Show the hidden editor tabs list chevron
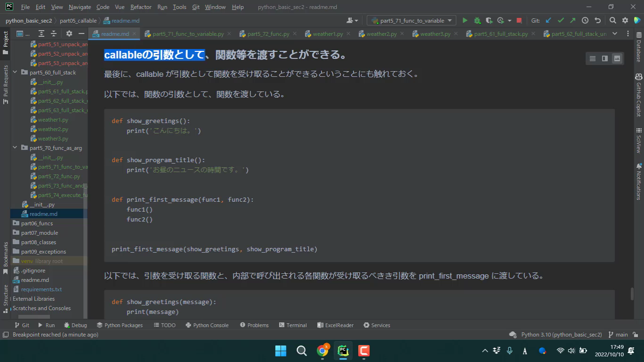Viewport: 644px width, 362px height. click(615, 33)
